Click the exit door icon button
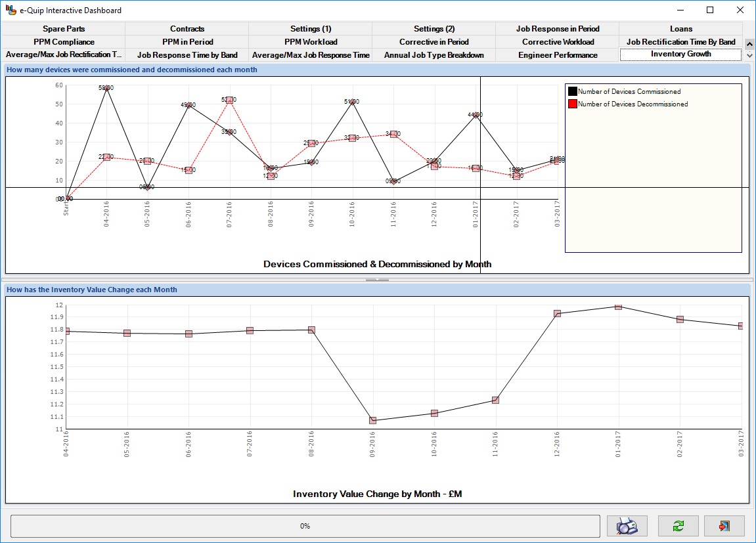This screenshot has width=756, height=543. click(724, 526)
